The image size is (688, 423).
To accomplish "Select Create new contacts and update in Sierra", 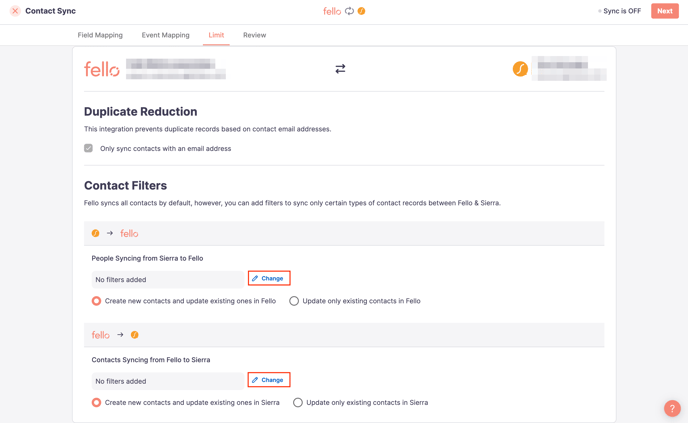I will [96, 402].
